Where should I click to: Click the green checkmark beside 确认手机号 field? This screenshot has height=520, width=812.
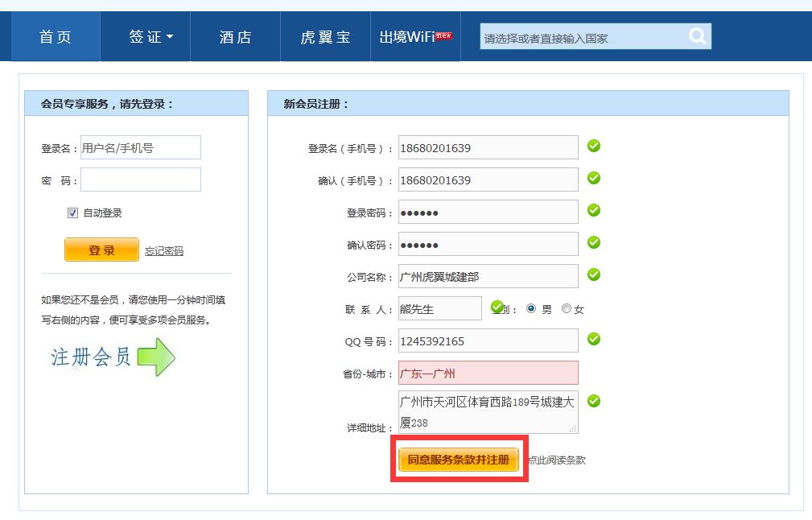[593, 179]
